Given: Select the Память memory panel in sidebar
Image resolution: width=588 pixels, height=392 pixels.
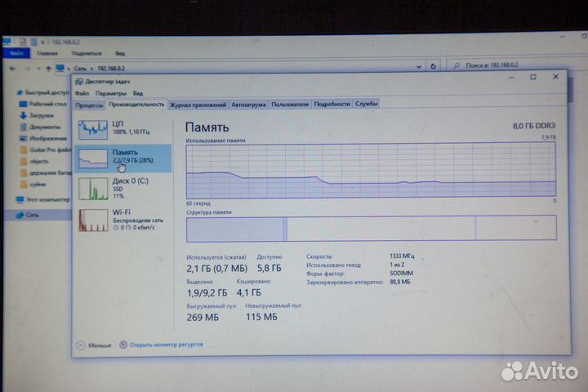Looking at the screenshot, I should 123,158.
